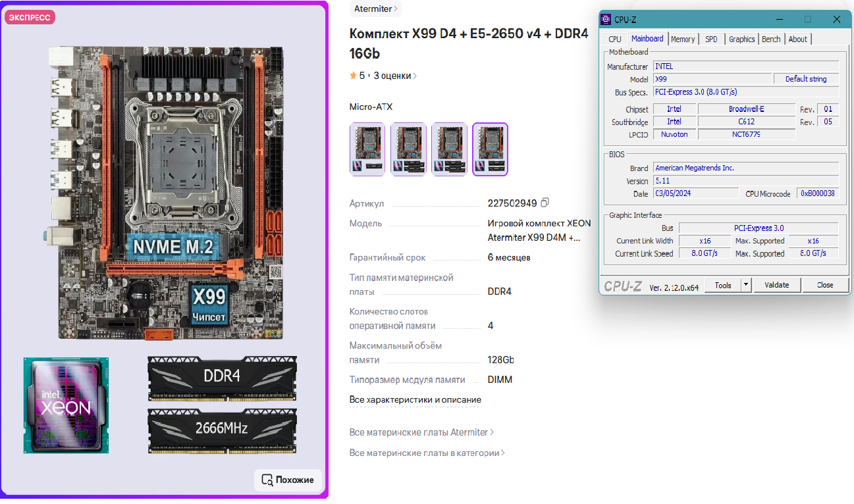Image resolution: width=854 pixels, height=504 pixels.
Task: Open Все материнские платы Atermiter link
Action: [421, 432]
